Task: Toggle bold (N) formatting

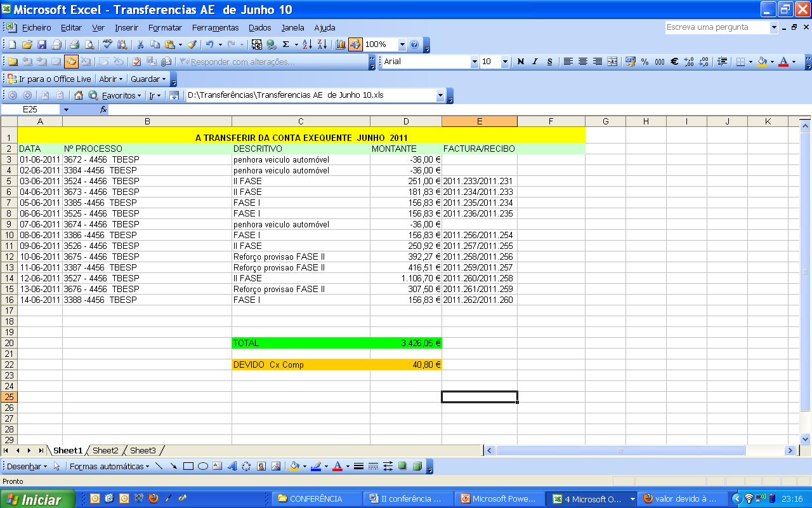Action: click(x=521, y=62)
